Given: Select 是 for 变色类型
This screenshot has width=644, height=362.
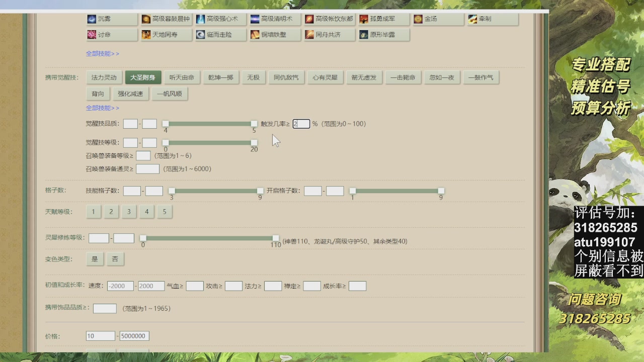Looking at the screenshot, I should [x=95, y=259].
